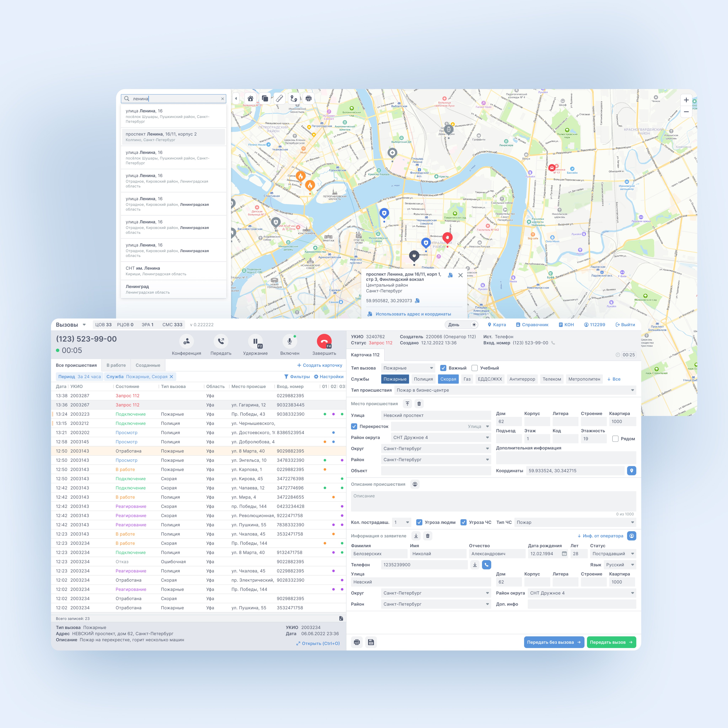The width and height of the screenshot is (728, 728).
Task: Close the address popup on the map
Action: [x=461, y=275]
